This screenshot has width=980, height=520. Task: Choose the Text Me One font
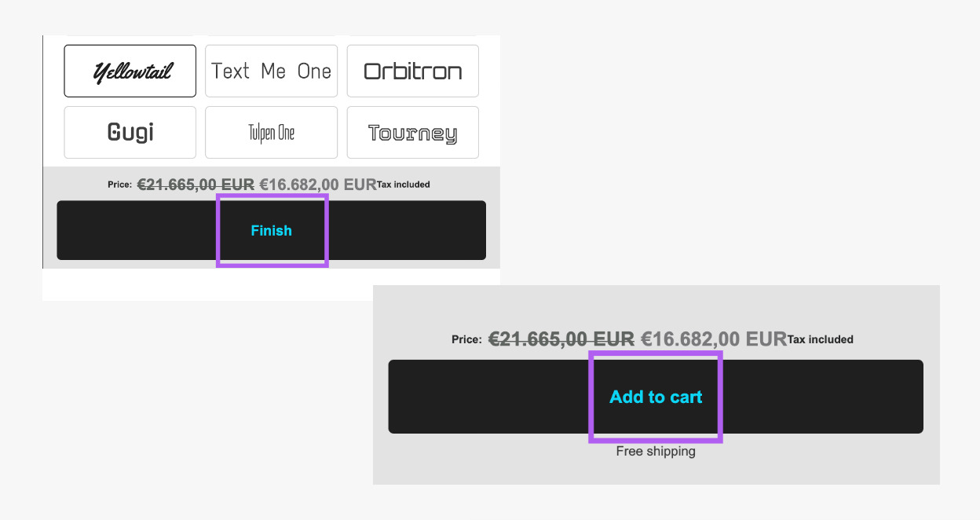pos(271,71)
